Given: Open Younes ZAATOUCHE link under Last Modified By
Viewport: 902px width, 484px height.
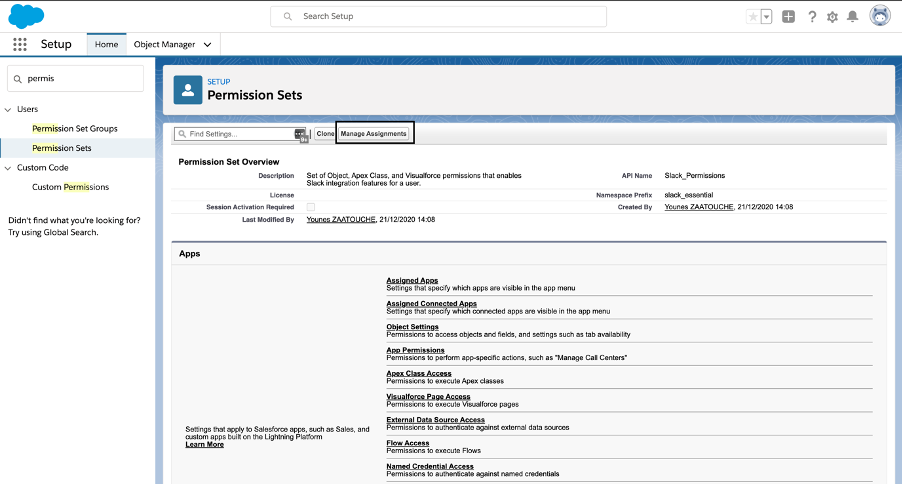Looking at the screenshot, I should [341, 219].
